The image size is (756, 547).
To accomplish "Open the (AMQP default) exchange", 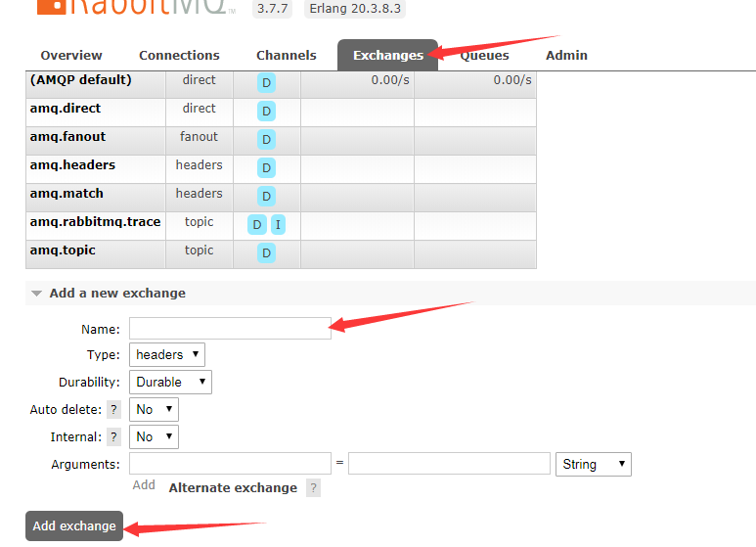I will point(80,80).
